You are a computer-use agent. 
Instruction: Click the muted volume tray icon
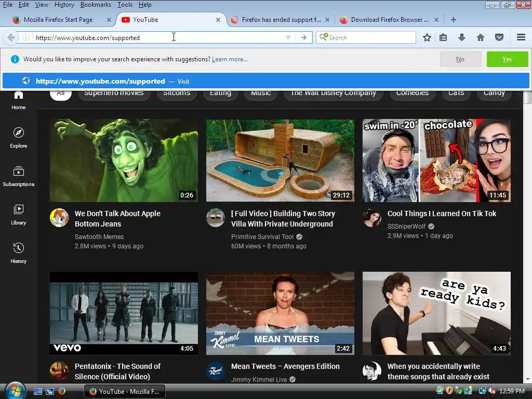(x=492, y=391)
